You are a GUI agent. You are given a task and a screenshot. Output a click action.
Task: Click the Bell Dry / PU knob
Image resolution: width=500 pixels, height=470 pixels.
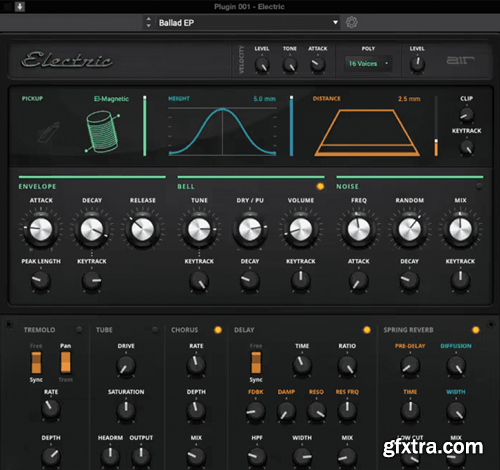[250, 229]
